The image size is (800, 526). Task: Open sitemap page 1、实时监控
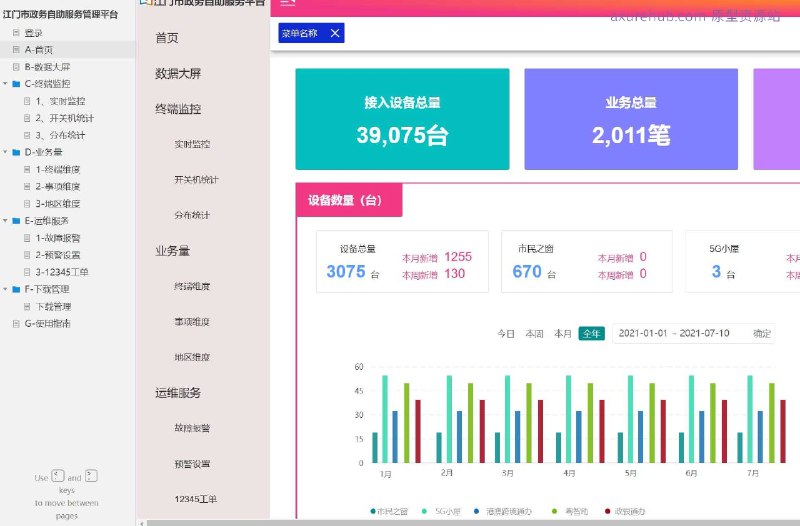(x=60, y=101)
